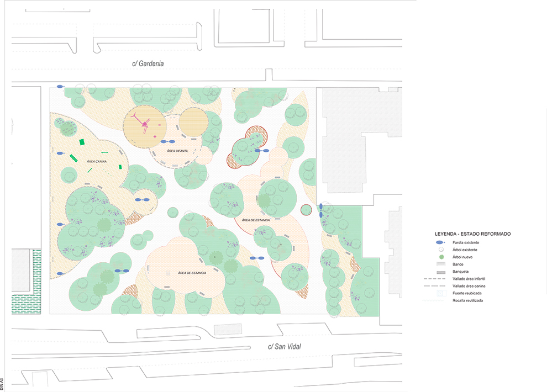Click the 'DIN A3' text at bottom-left edge
547x392 pixels.
[x=2, y=384]
